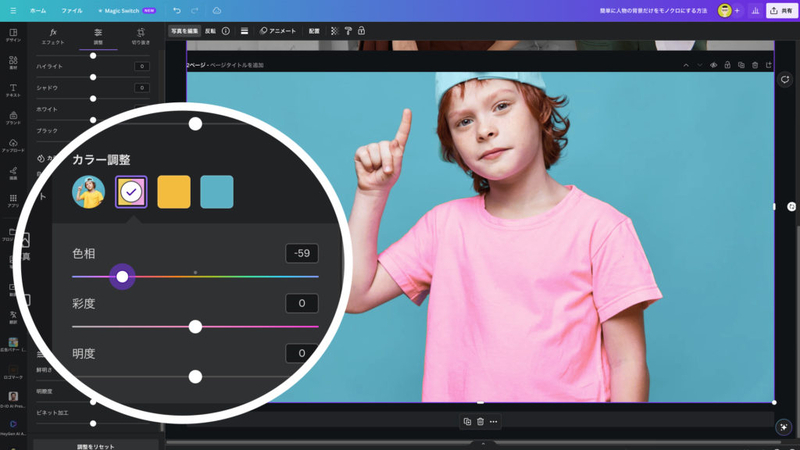The width and height of the screenshot is (800, 450).
Task: Click the アニメート button
Action: pos(278,31)
